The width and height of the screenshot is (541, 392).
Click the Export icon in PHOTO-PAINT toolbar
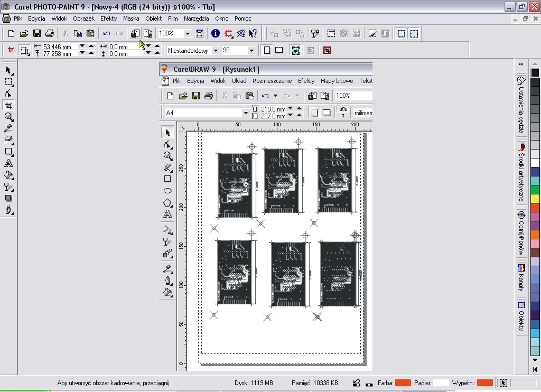pos(148,33)
